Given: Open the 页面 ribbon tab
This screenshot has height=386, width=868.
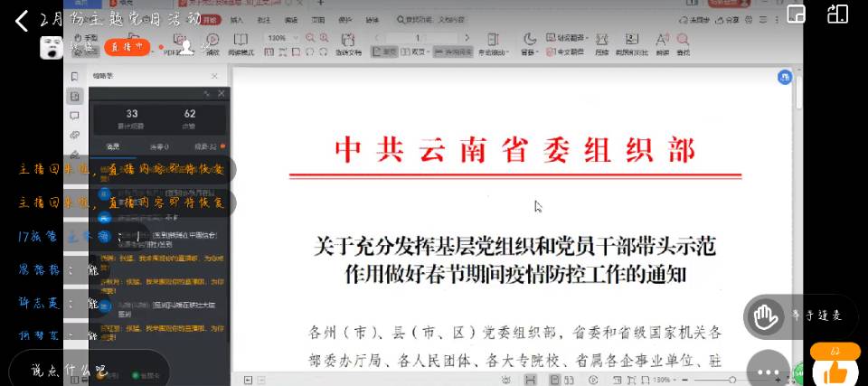Looking at the screenshot, I should [317, 20].
